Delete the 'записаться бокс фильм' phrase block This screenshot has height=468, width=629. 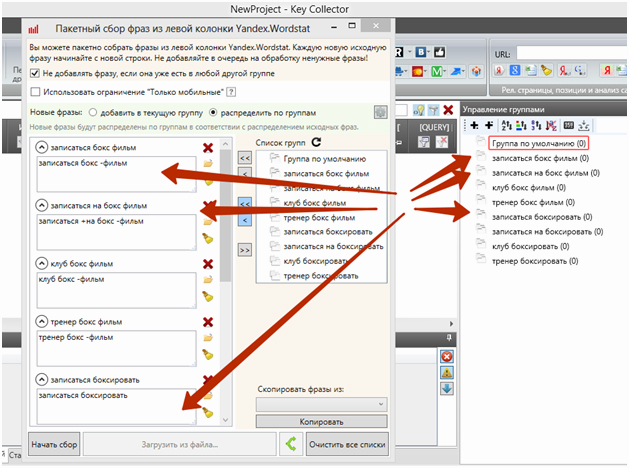click(x=208, y=148)
